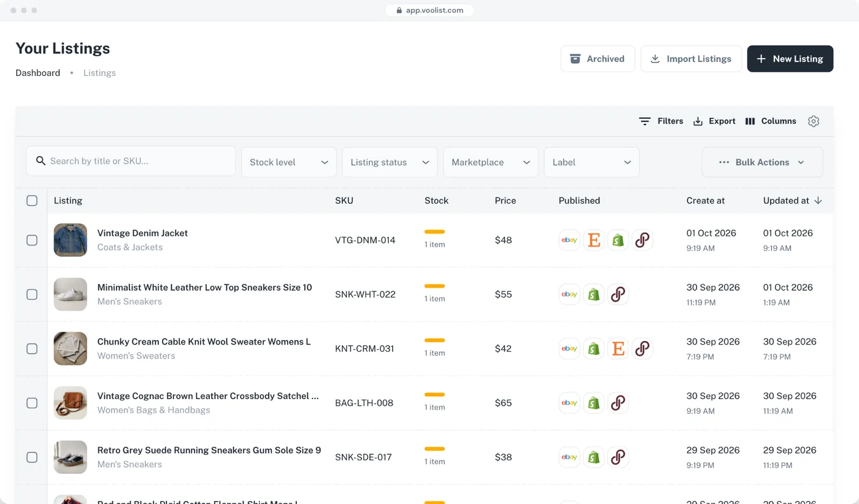Open the Vintage Denim Jacket thumbnail
This screenshot has width=859, height=504.
coord(71,240)
